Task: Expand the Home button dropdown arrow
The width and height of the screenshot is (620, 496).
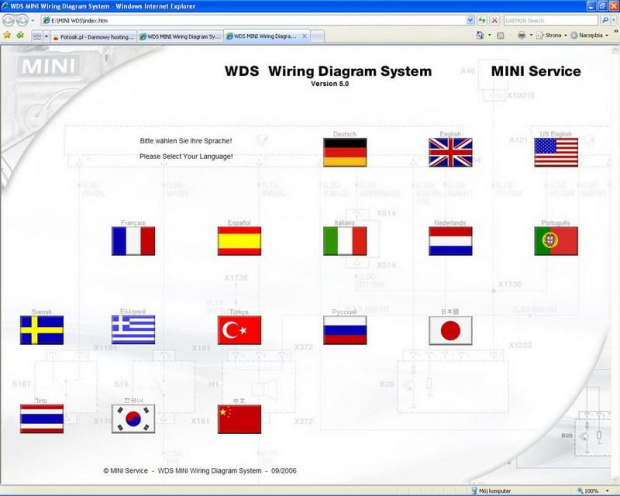Action: [490, 36]
